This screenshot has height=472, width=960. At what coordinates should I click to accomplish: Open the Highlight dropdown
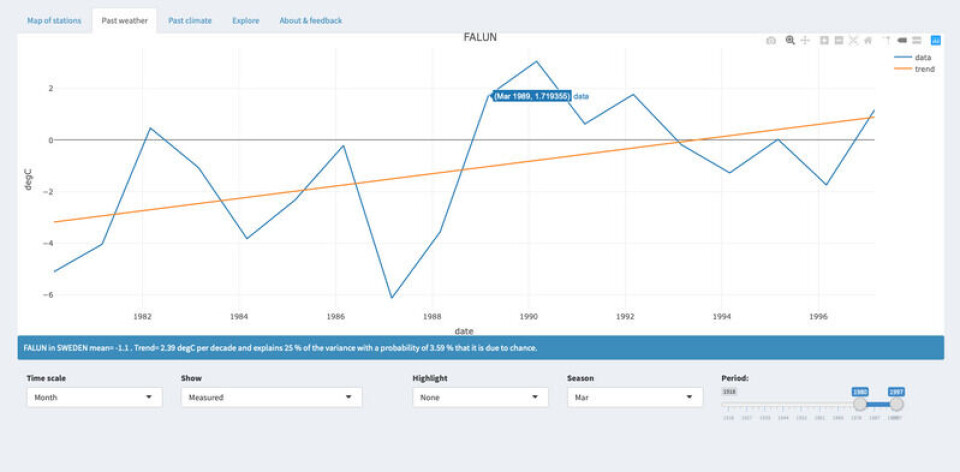(480, 397)
